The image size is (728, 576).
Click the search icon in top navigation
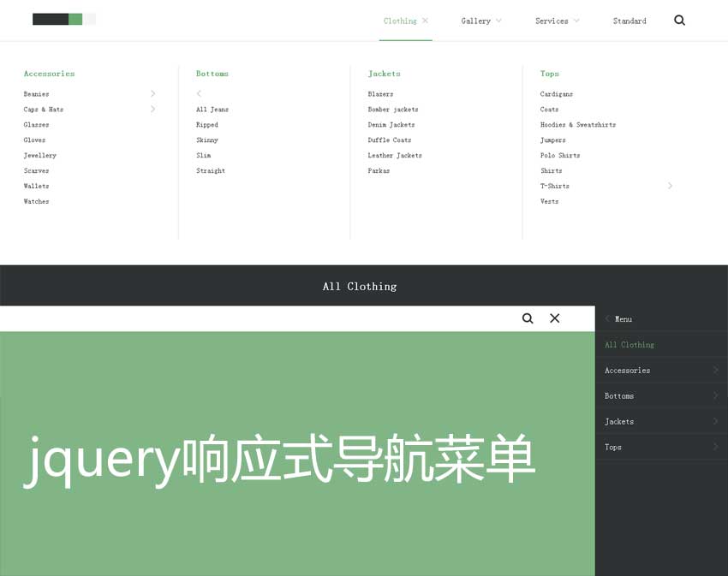point(679,21)
